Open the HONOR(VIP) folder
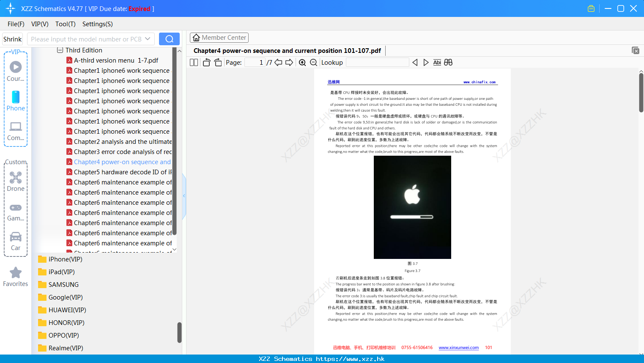 (61, 323)
